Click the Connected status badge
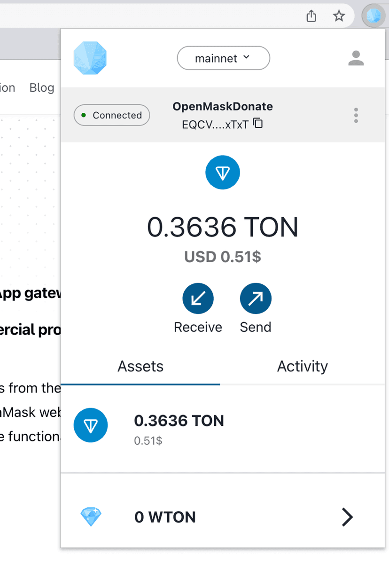This screenshot has width=389, height=588. [x=112, y=115]
